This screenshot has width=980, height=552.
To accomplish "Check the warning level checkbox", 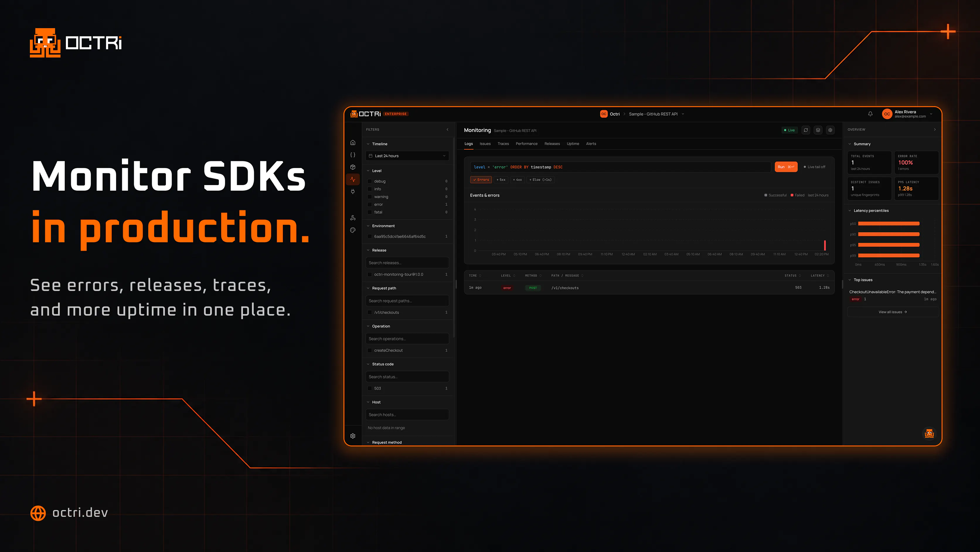I will point(369,197).
